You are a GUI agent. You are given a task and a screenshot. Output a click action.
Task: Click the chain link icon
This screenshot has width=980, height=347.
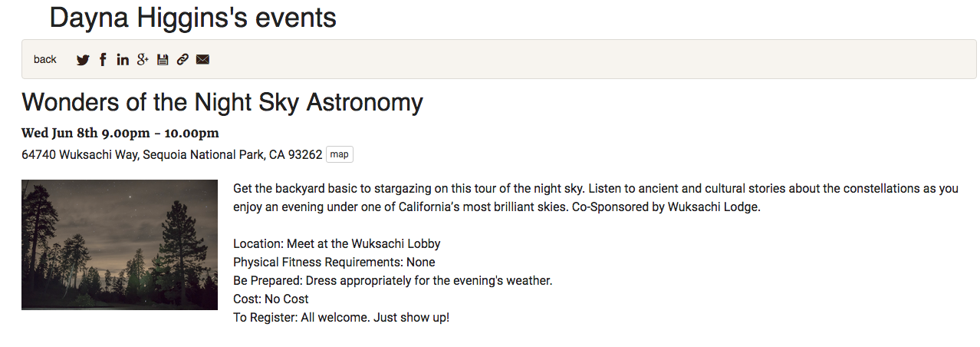point(183,59)
